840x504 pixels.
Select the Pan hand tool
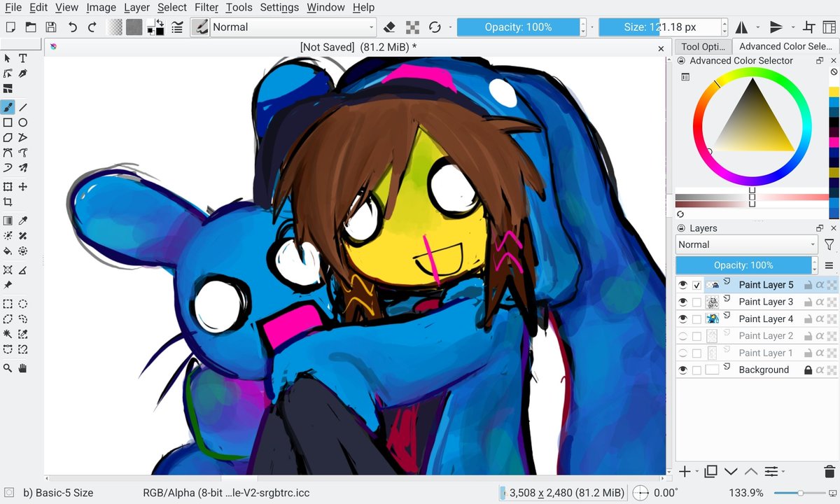(23, 367)
